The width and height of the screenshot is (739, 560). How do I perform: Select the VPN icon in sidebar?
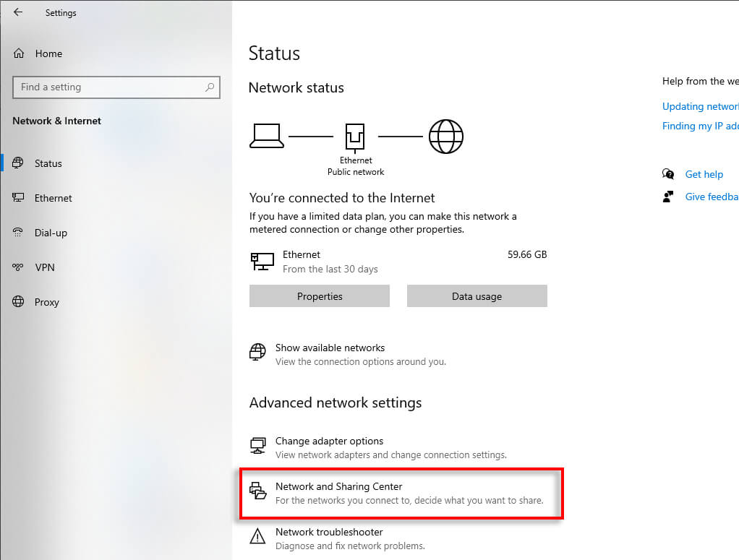pyautogui.click(x=18, y=267)
